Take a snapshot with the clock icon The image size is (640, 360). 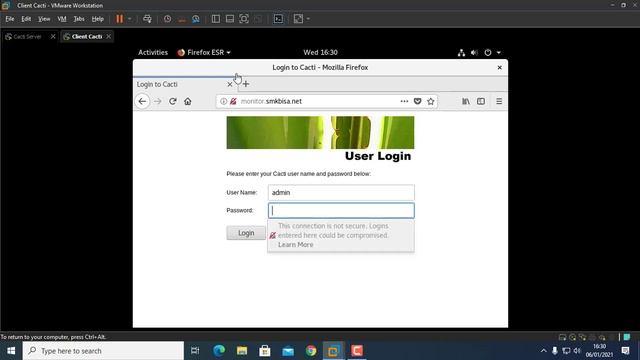tap(167, 19)
